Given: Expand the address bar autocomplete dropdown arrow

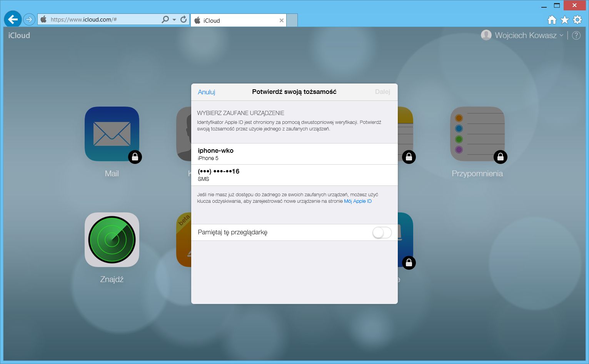Looking at the screenshot, I should point(174,19).
